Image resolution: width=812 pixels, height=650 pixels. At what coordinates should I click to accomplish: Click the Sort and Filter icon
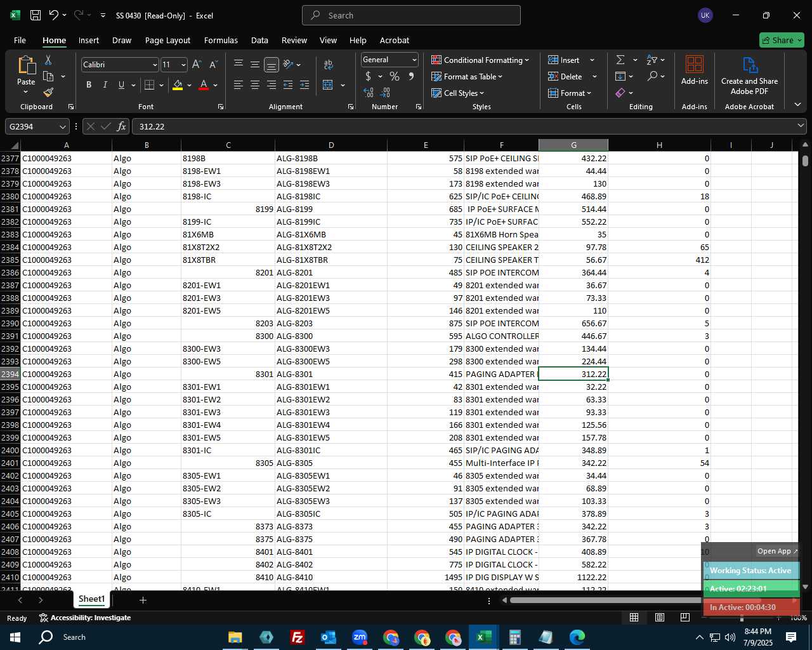(652, 60)
